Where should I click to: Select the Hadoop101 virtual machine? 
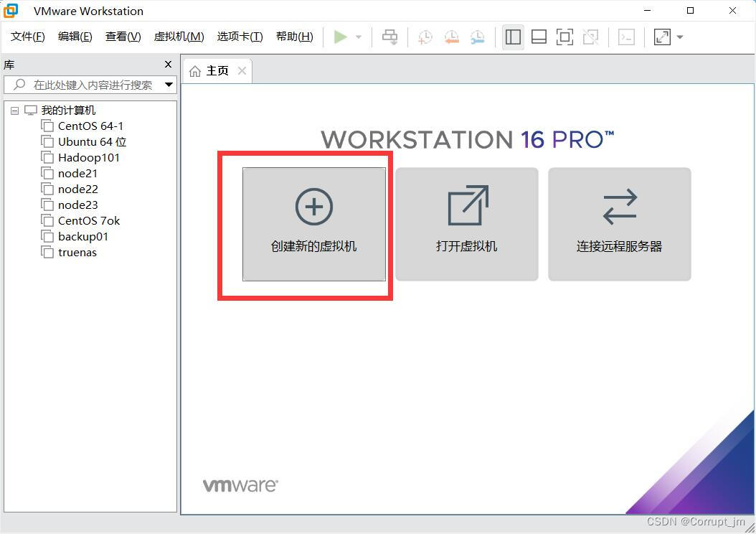pos(89,158)
